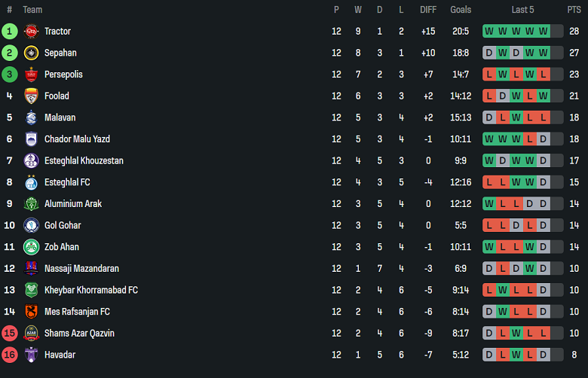The width and height of the screenshot is (588, 378).
Task: Click the Sepahan club logo
Action: point(31,53)
